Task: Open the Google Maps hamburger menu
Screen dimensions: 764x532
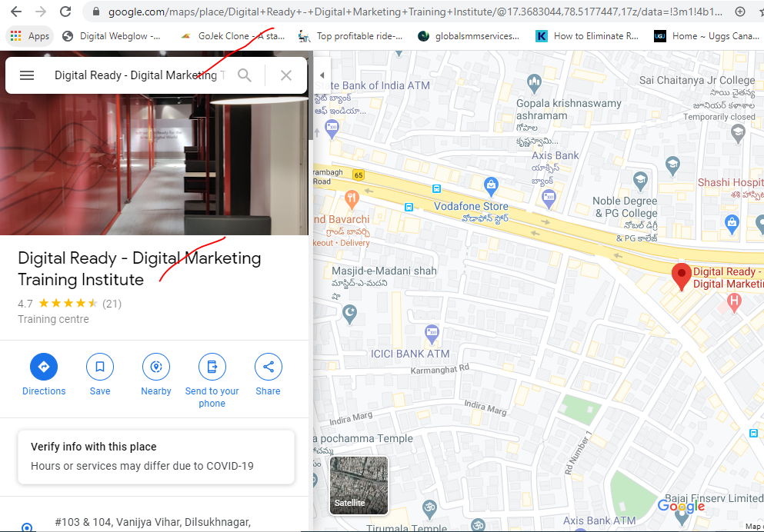Action: point(27,75)
